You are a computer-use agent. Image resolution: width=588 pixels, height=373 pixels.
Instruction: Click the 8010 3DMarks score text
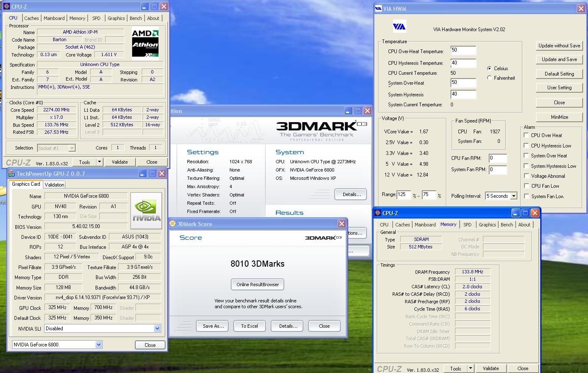pos(258,264)
